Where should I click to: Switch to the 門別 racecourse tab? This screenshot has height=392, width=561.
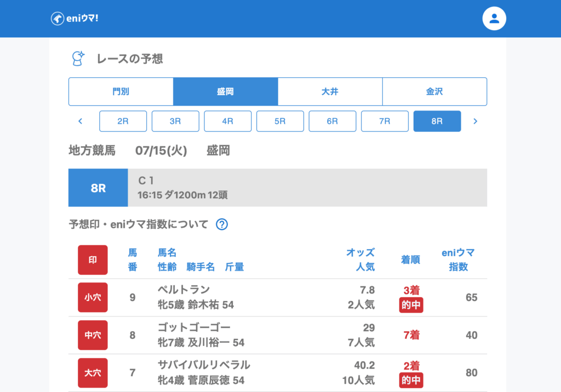[121, 91]
